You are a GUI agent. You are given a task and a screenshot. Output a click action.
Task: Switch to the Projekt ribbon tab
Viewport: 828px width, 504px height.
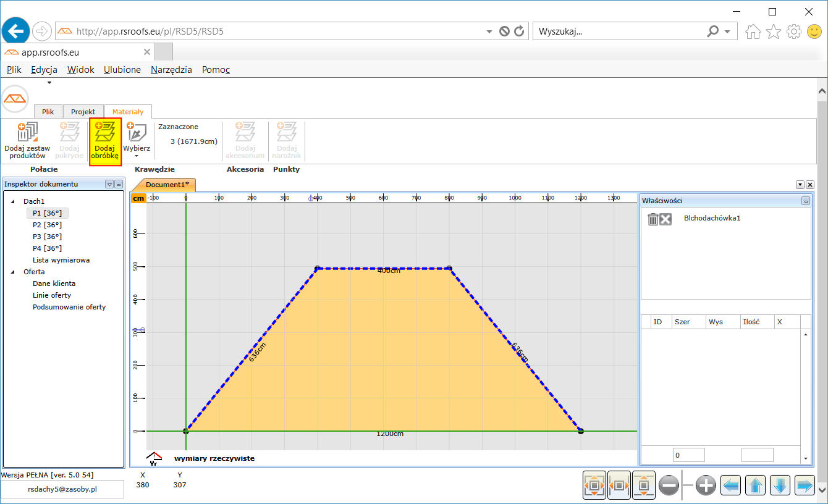[x=83, y=112]
